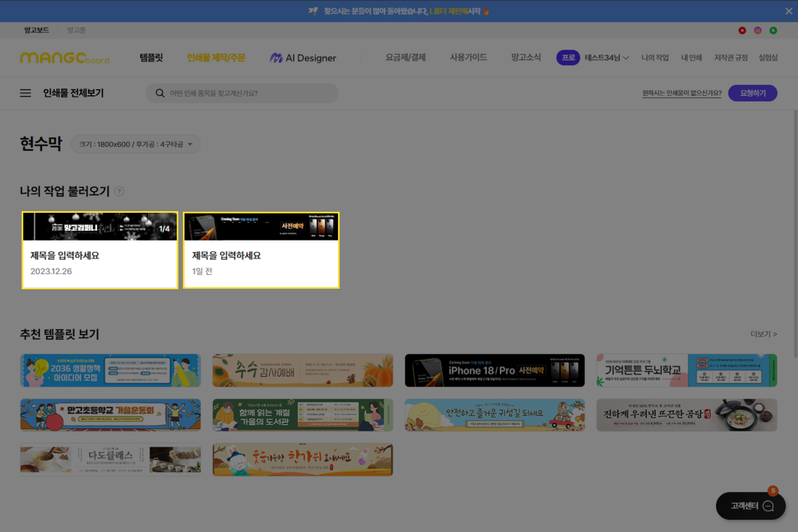Open the 망고소식 menu
Viewport: 798px width, 532px height.
click(526, 58)
